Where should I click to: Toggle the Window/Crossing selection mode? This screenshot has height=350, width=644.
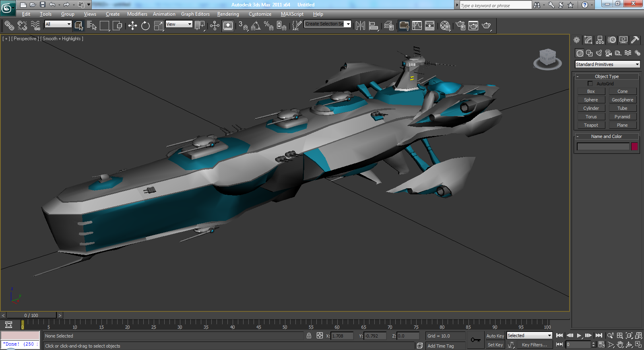[117, 26]
